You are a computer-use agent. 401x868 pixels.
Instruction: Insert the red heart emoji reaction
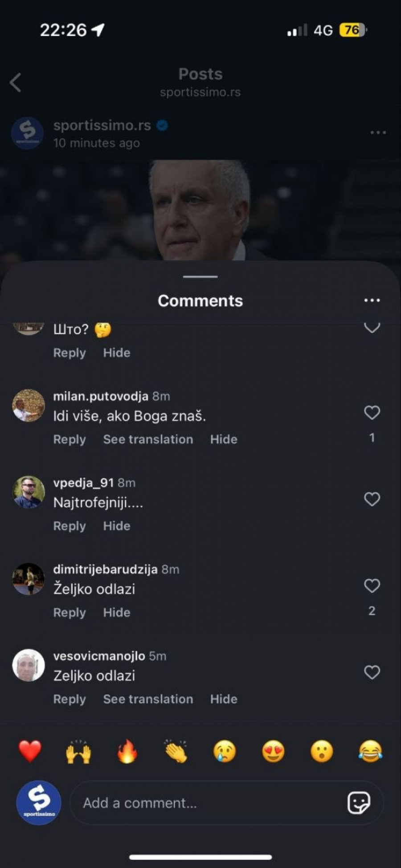(x=30, y=752)
